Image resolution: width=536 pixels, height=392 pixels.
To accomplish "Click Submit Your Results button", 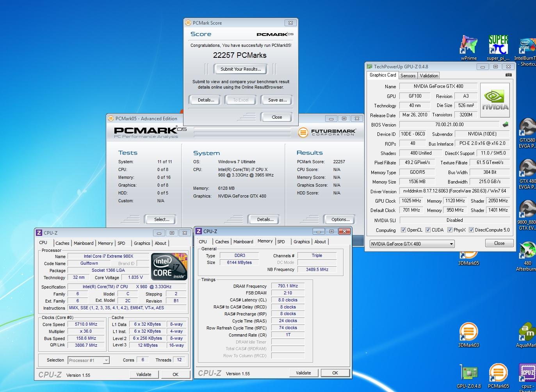I will tap(240, 69).
